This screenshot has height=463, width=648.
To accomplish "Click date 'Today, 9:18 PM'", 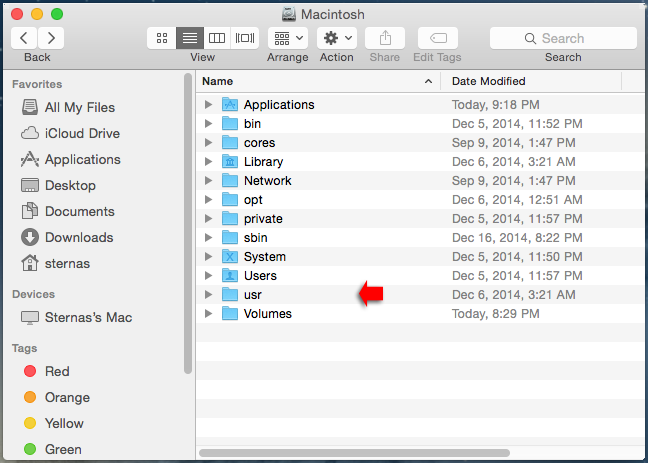I will click(x=496, y=105).
